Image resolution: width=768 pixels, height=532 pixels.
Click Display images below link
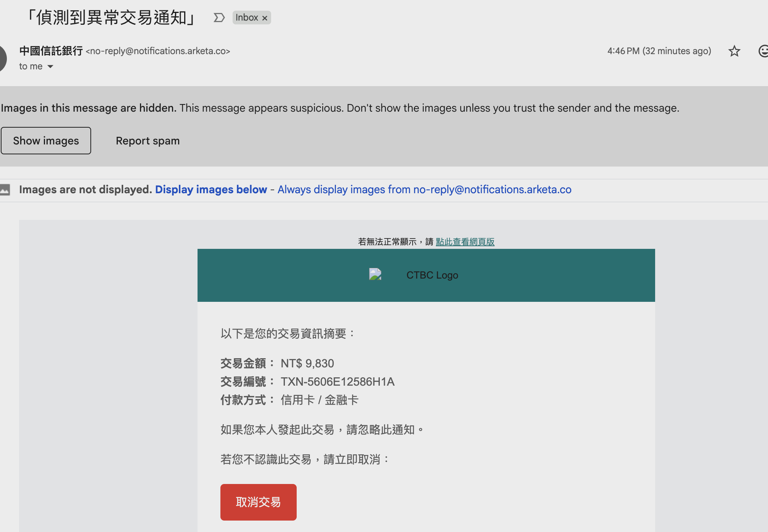(x=211, y=189)
